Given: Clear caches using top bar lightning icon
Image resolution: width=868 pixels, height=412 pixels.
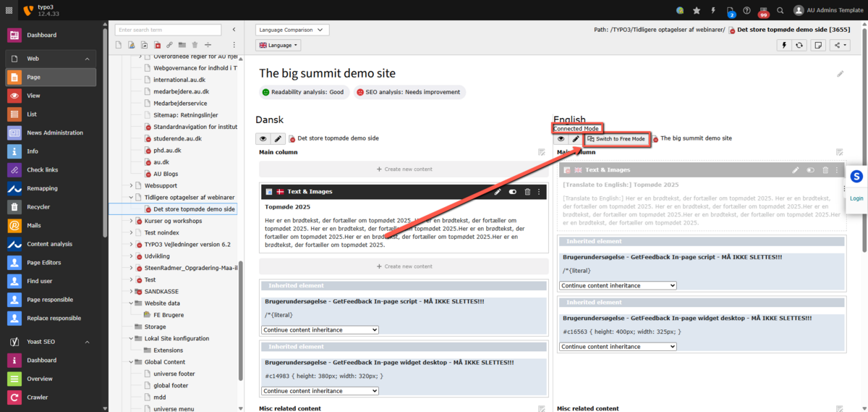Looking at the screenshot, I should (x=713, y=11).
